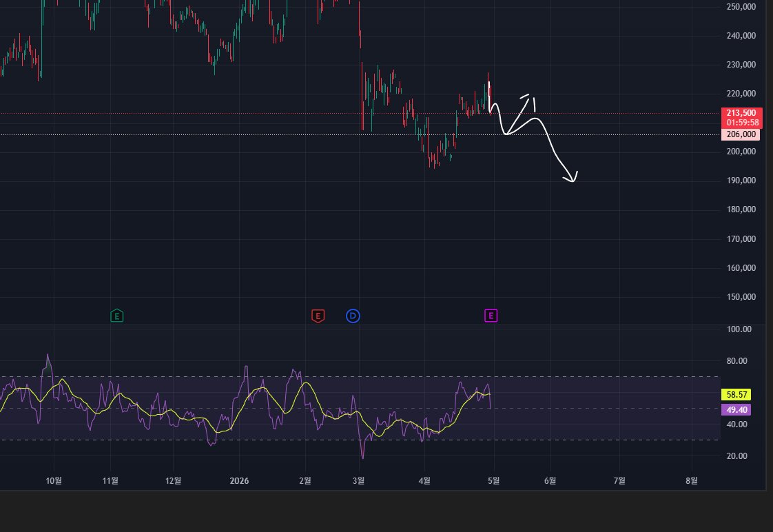This screenshot has height=532, width=773.
Task: Click the 200,000 price axis label
Action: [741, 152]
